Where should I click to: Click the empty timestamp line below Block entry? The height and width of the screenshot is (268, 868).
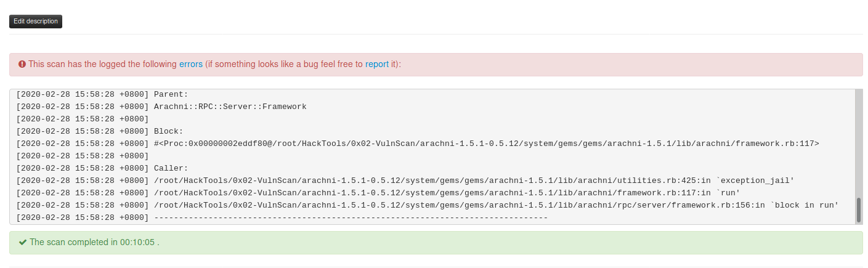coord(83,156)
